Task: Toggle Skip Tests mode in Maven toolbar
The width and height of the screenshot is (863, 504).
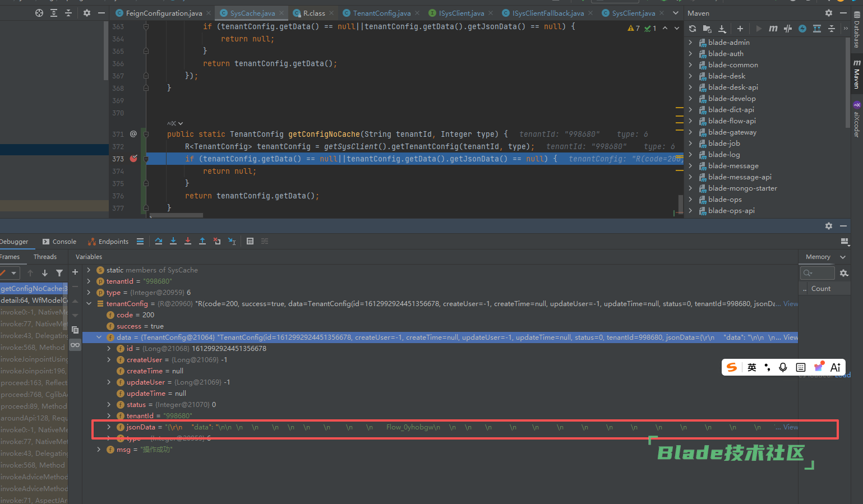Action: (802, 29)
